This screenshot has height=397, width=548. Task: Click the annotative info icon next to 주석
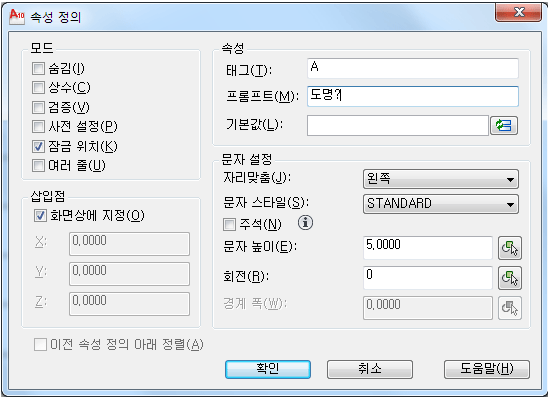tap(305, 223)
